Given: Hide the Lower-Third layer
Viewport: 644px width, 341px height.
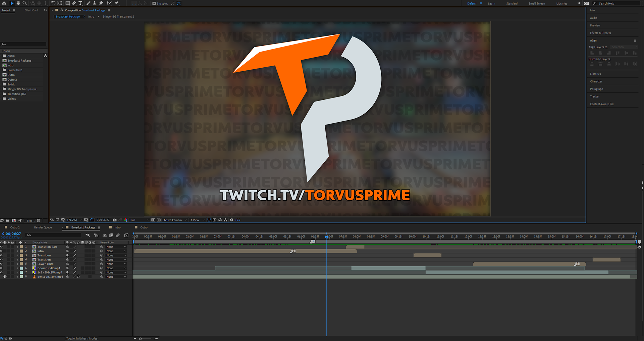Looking at the screenshot, I should pyautogui.click(x=1, y=264).
